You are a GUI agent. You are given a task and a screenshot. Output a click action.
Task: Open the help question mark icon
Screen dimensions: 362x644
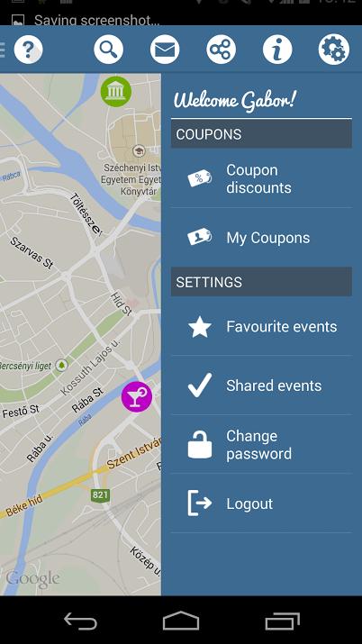(28, 50)
